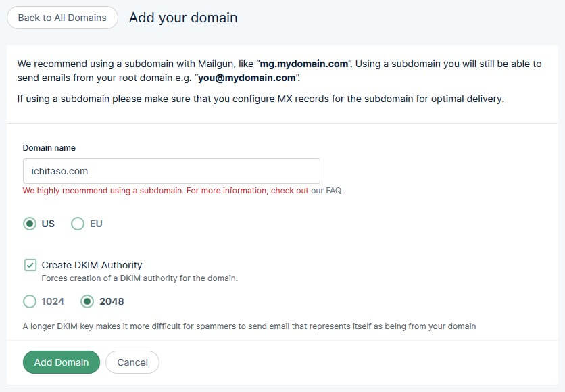Click the bold 'you@mydomain.com' example text
This screenshot has width=565, height=392.
click(x=247, y=78)
